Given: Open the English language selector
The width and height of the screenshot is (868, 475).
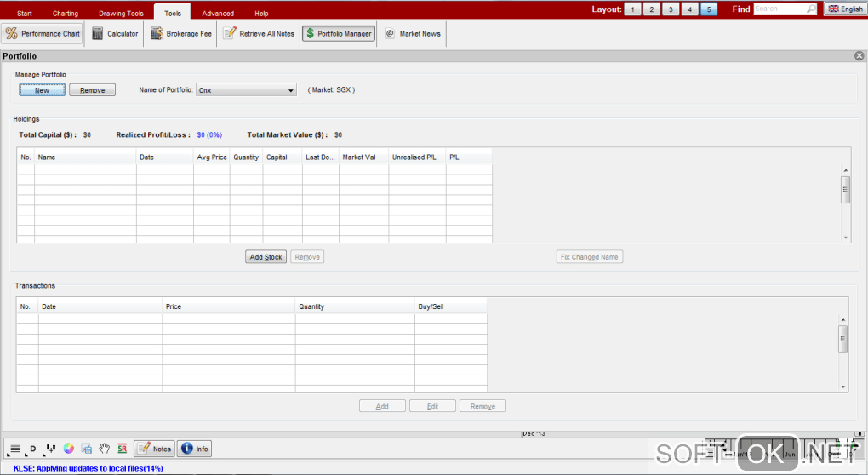Looking at the screenshot, I should pyautogui.click(x=845, y=9).
